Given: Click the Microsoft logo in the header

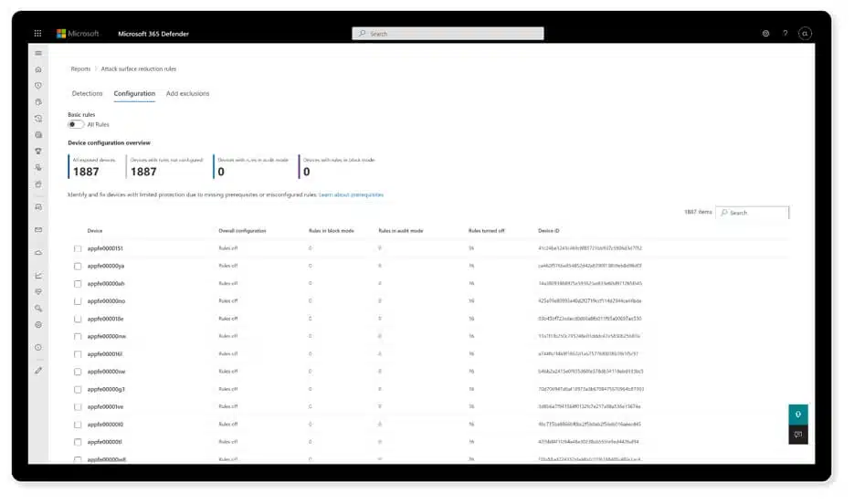Looking at the screenshot, I should click(78, 33).
